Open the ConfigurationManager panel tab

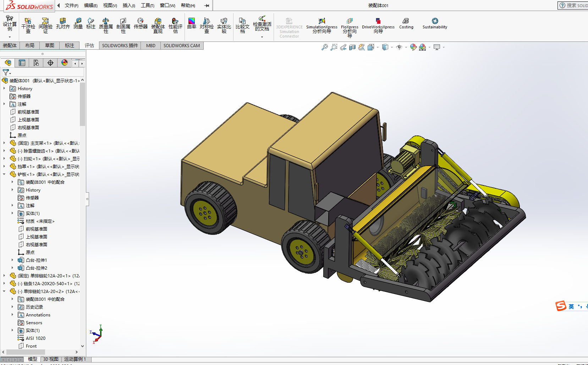[x=36, y=63]
